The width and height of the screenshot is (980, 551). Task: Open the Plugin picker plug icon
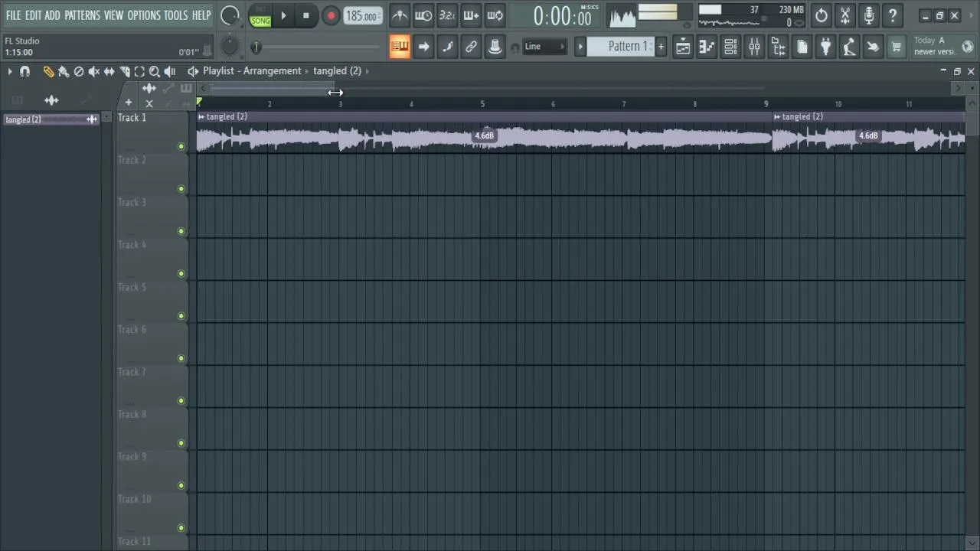(x=825, y=47)
